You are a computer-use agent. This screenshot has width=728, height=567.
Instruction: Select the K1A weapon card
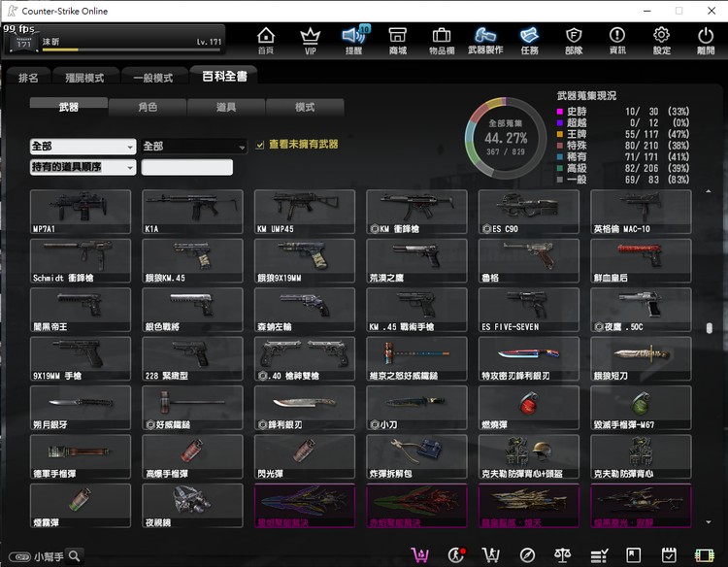(193, 212)
